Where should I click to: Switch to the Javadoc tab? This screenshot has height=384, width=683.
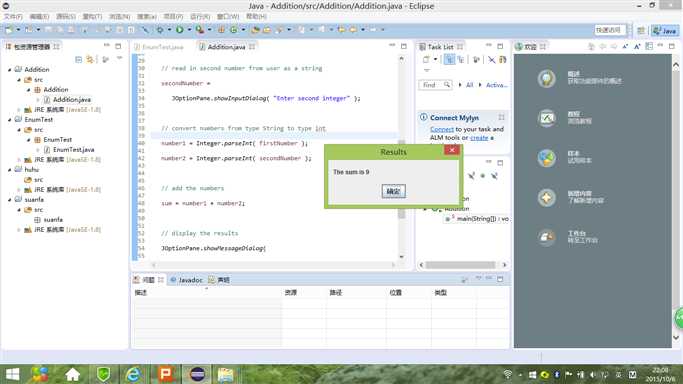pos(187,280)
